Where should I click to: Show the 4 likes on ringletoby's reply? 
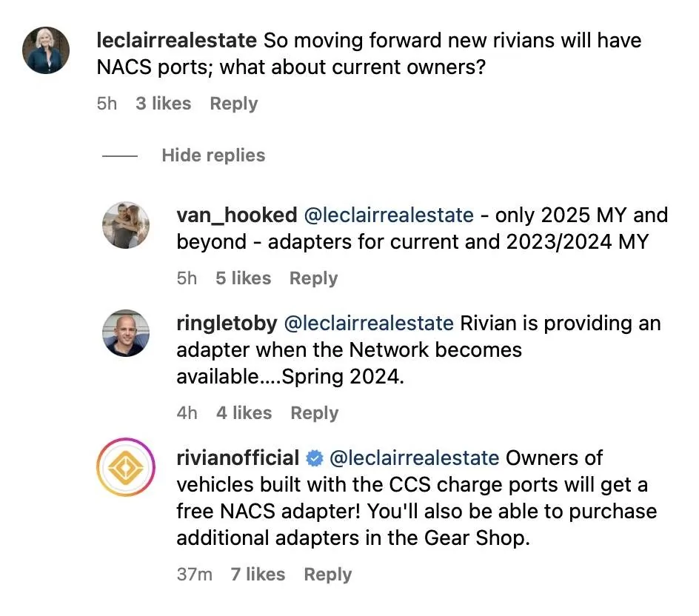pyautogui.click(x=244, y=413)
